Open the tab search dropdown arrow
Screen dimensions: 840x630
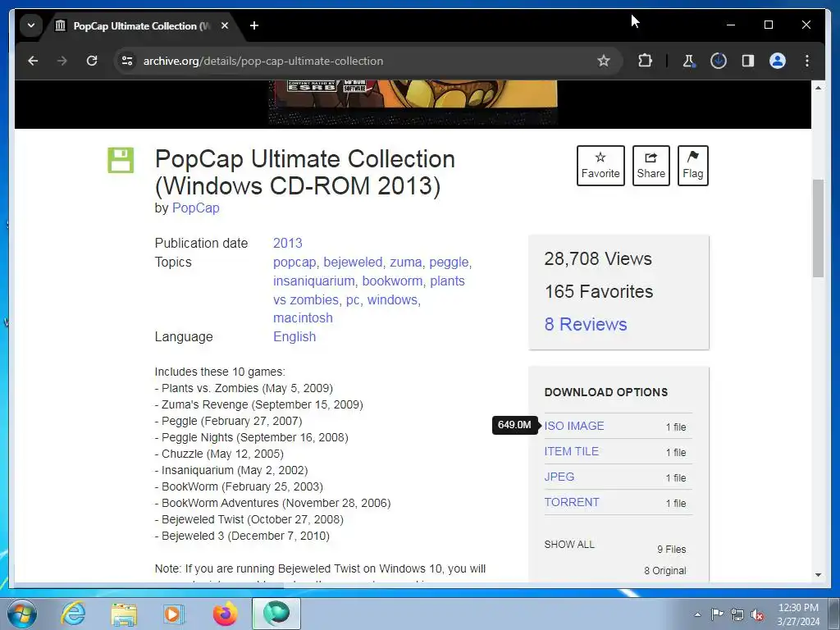(x=31, y=25)
